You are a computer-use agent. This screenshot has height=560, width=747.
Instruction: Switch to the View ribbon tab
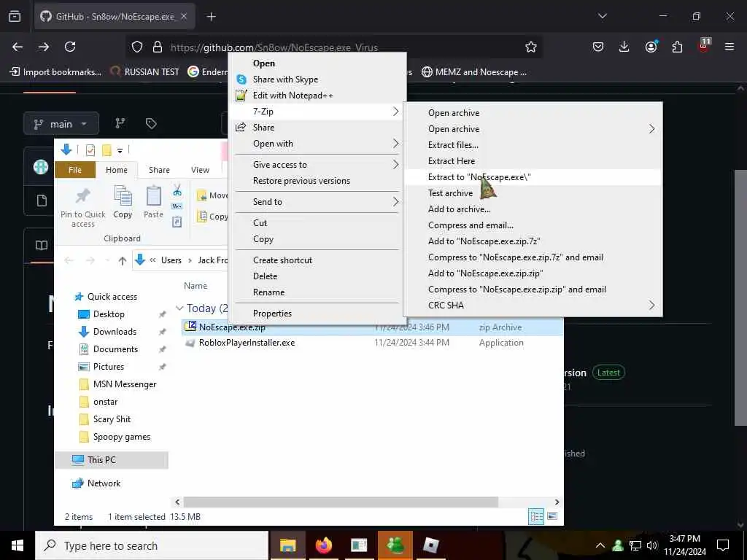[x=200, y=170]
